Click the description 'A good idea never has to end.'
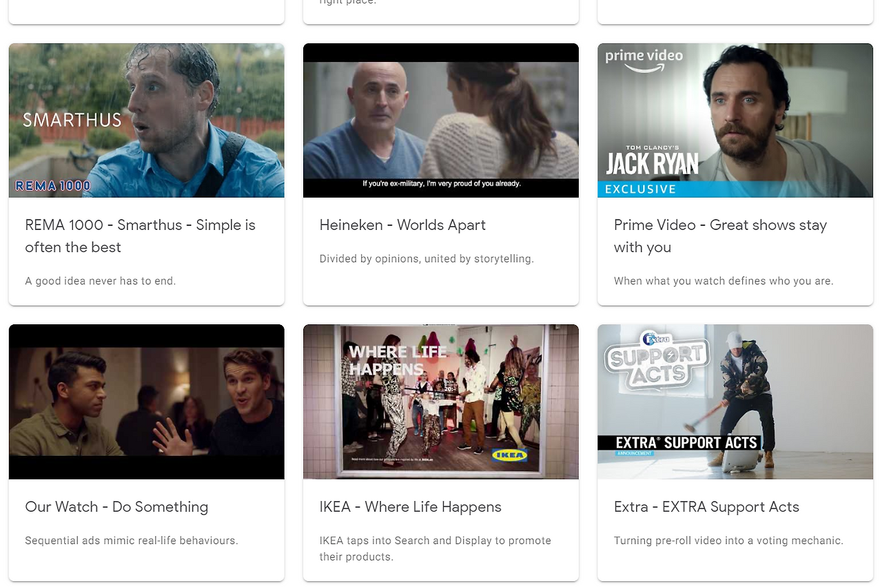Viewport: 882px width, 588px height. (x=101, y=281)
